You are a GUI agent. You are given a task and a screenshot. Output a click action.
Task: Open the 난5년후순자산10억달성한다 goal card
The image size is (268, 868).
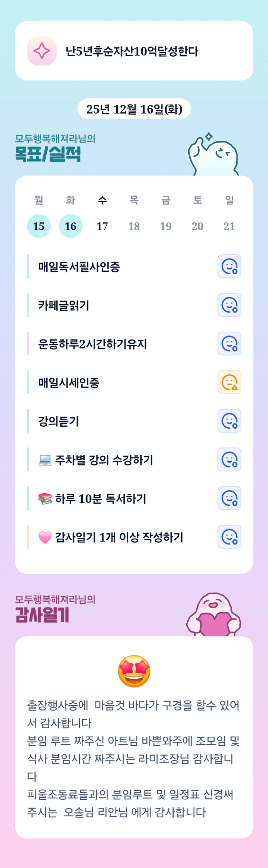coord(134,51)
